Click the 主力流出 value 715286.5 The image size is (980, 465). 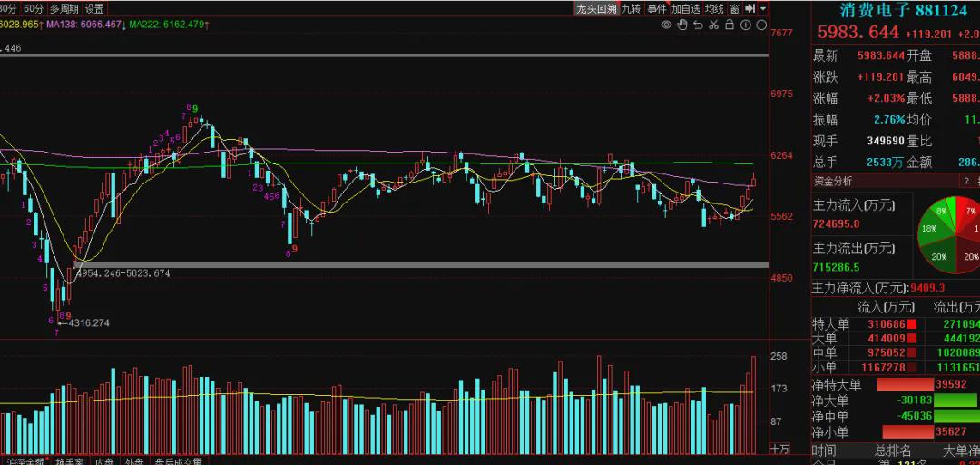coord(836,267)
